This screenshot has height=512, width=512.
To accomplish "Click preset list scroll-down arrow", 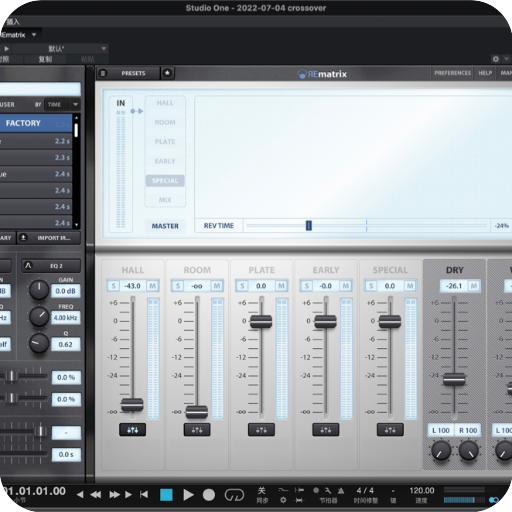I will [x=77, y=225].
